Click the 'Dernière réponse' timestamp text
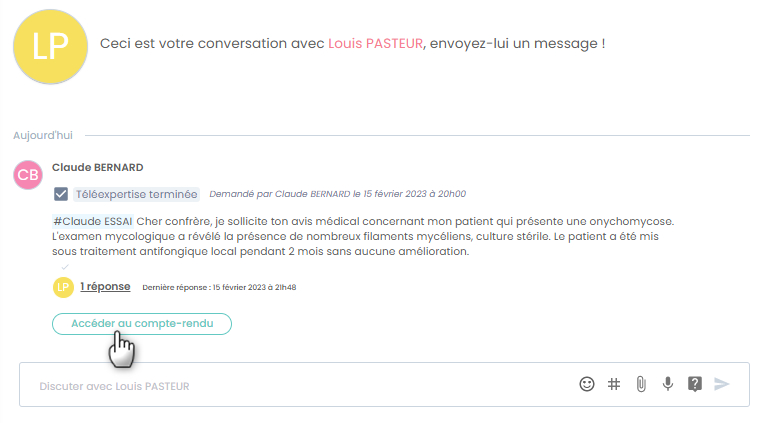The image size is (765, 423). (x=219, y=287)
